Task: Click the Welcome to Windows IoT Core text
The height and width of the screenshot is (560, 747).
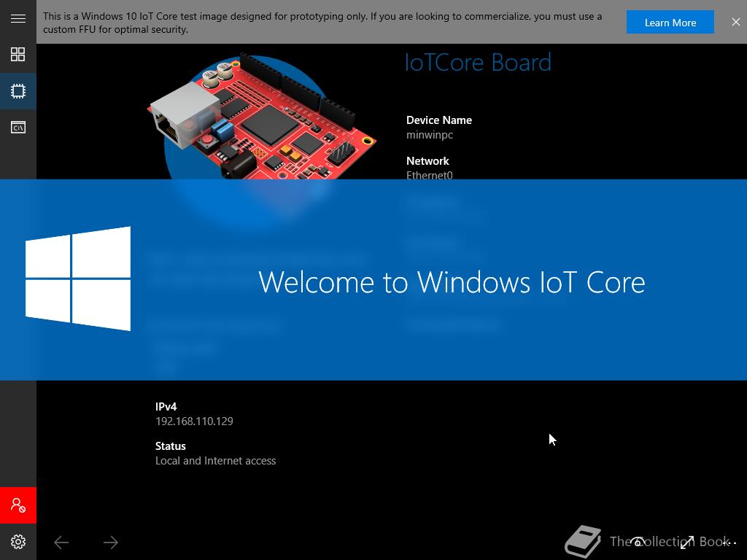Action: pos(451,282)
